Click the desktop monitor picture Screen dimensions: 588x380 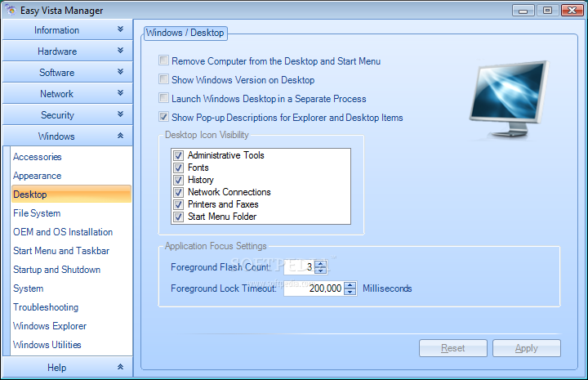(x=509, y=100)
